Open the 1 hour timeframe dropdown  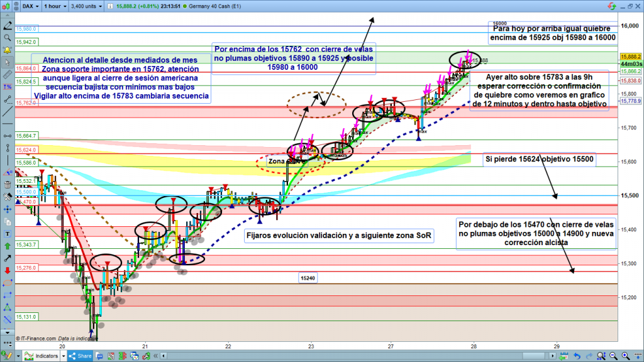click(54, 6)
